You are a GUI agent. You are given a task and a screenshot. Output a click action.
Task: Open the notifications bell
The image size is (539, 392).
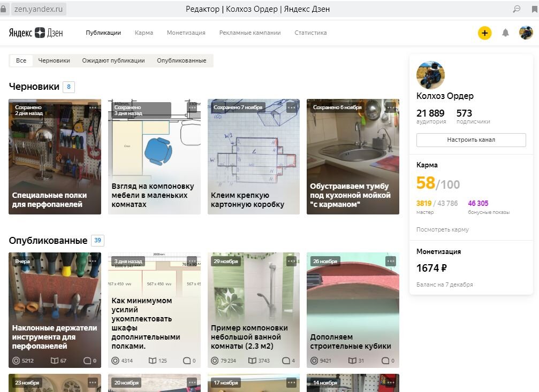[505, 33]
